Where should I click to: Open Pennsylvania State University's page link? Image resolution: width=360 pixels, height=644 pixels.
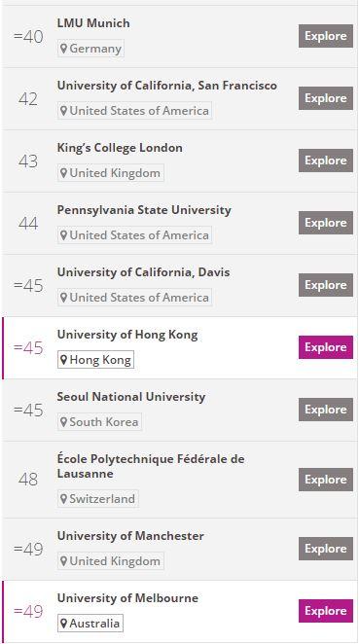pos(144,210)
